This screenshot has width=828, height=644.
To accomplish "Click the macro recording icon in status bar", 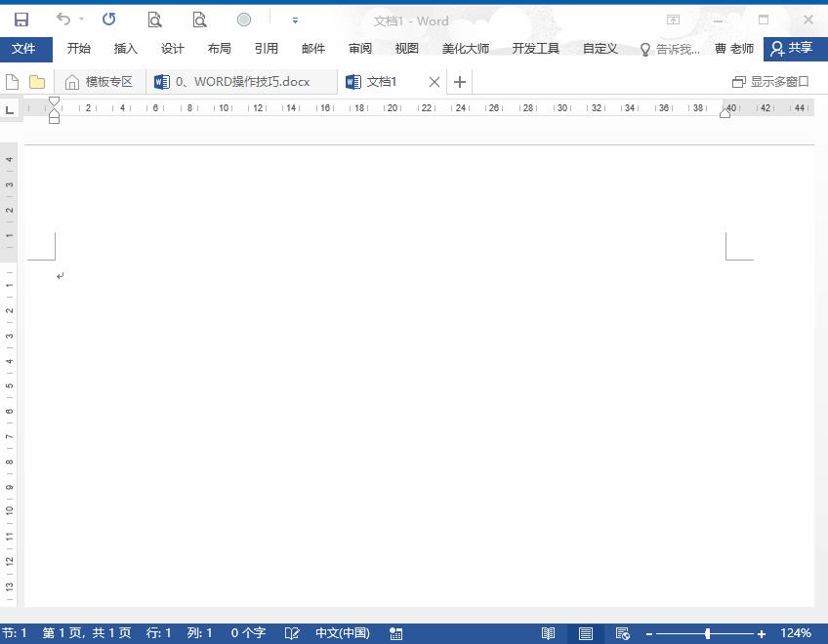I will pos(396,632).
